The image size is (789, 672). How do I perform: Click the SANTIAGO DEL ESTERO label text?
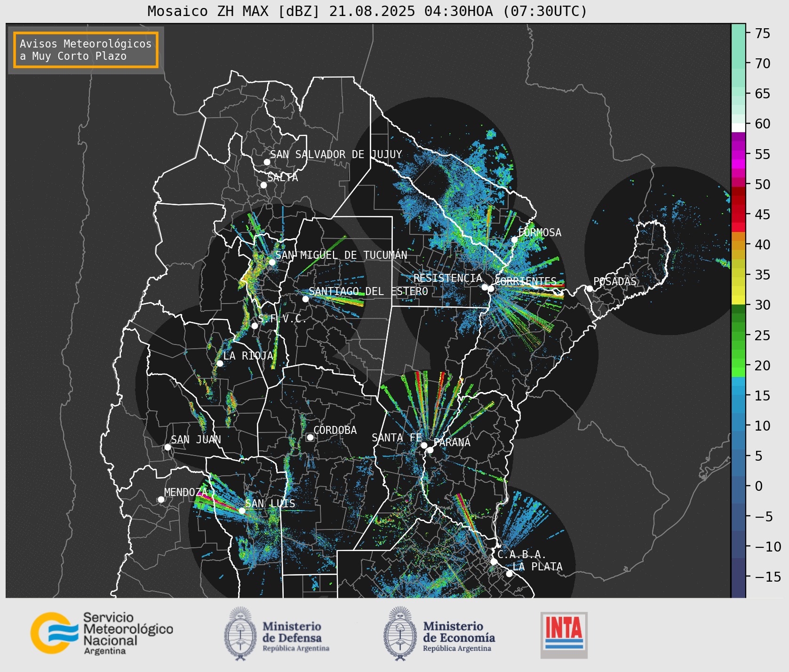(x=368, y=291)
